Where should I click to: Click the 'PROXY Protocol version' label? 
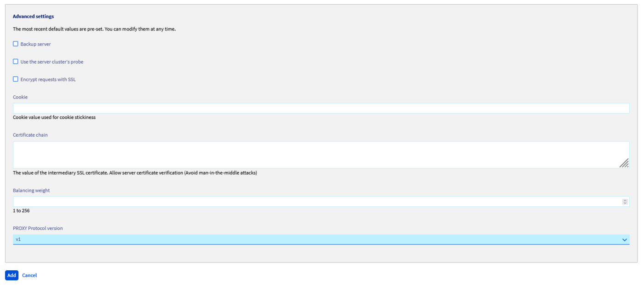coord(38,228)
